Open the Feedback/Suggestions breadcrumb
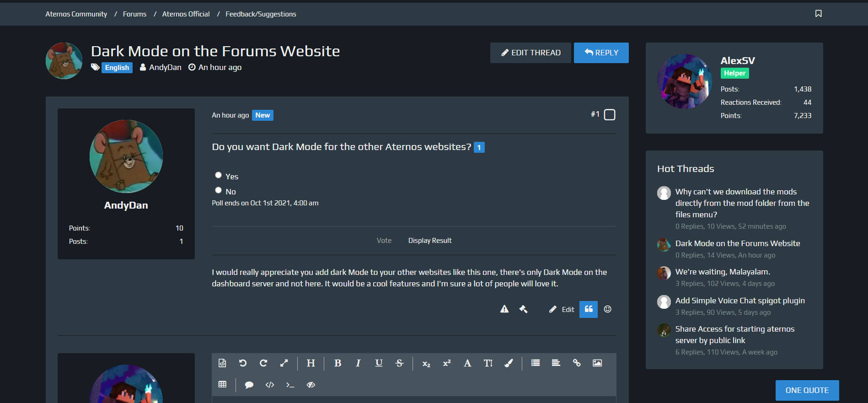The width and height of the screenshot is (868, 403). click(261, 14)
